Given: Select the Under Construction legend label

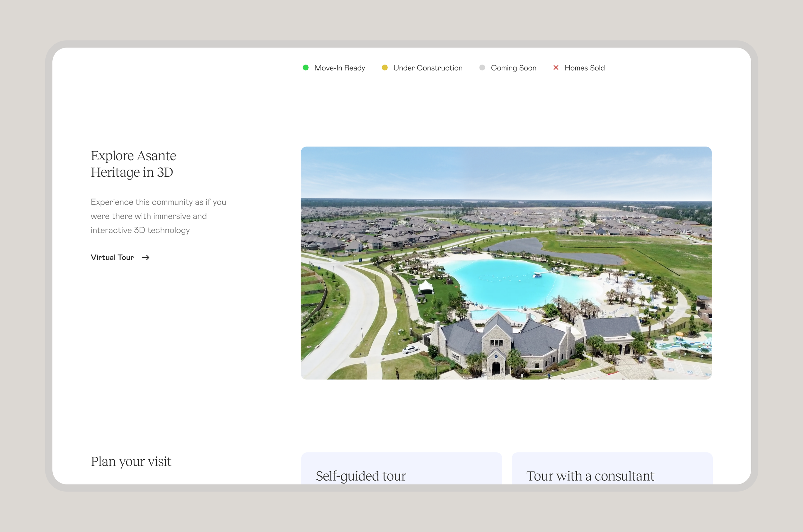Looking at the screenshot, I should (x=428, y=68).
